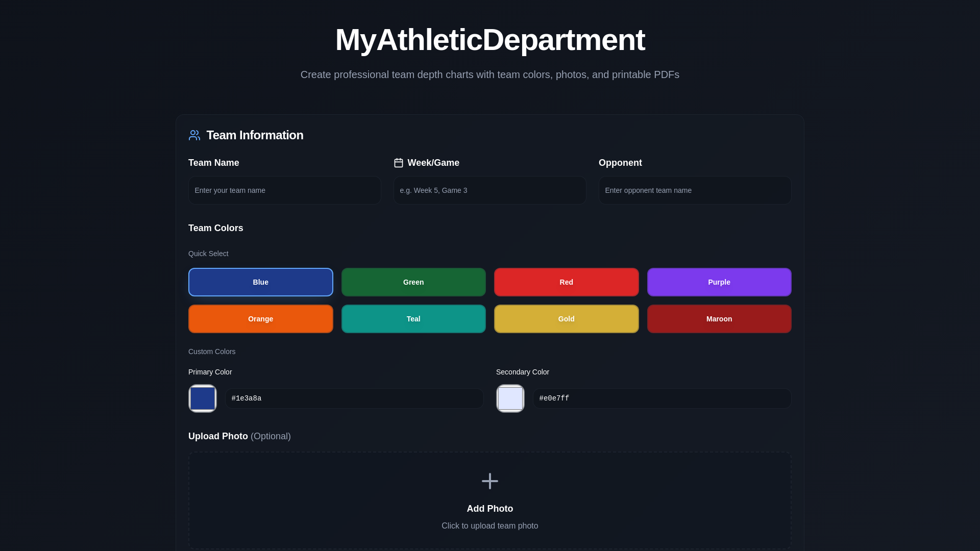980x551 pixels.
Task: Click the Week/Game input field
Action: [x=489, y=190]
